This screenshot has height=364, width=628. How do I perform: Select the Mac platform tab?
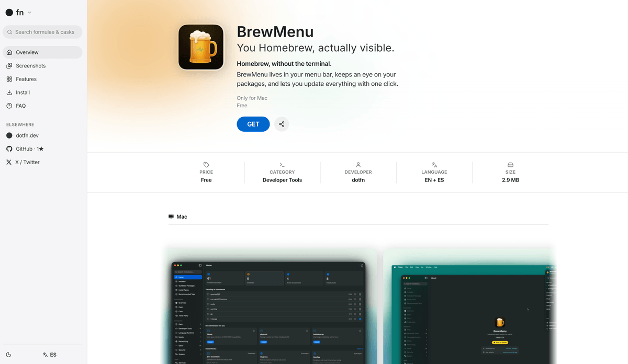click(178, 217)
